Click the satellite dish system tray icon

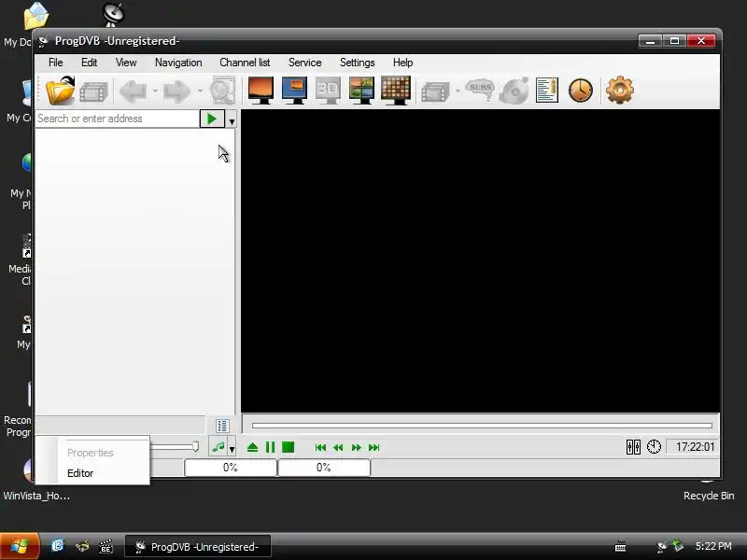(661, 547)
